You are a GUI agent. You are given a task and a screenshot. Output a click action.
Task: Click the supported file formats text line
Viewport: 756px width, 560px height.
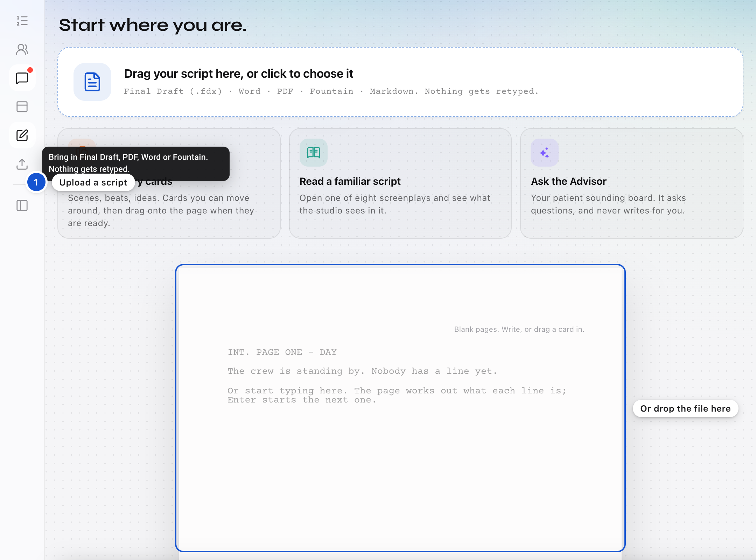click(331, 91)
